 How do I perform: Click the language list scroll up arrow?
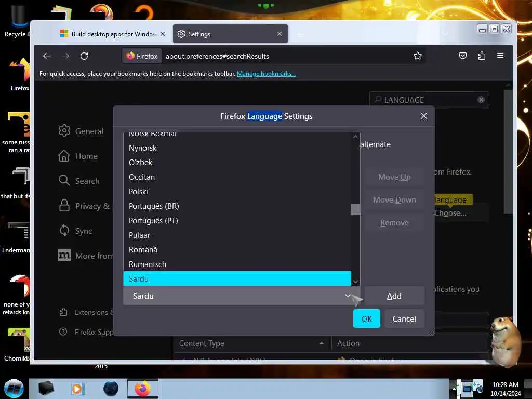pos(355,137)
